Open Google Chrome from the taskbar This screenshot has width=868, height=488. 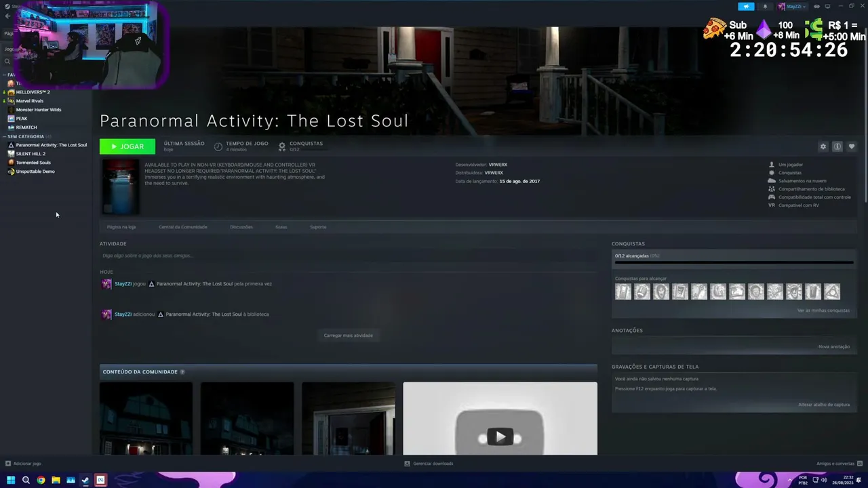[41, 481]
